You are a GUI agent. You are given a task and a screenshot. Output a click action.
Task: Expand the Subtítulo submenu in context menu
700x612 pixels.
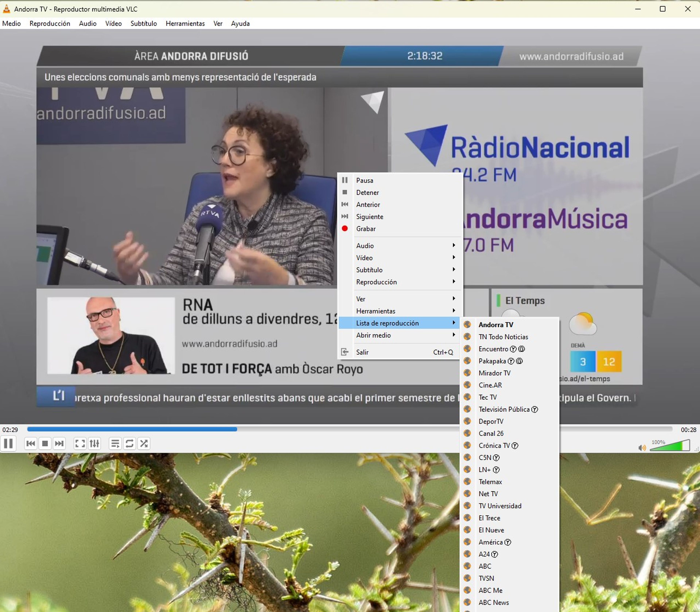400,270
